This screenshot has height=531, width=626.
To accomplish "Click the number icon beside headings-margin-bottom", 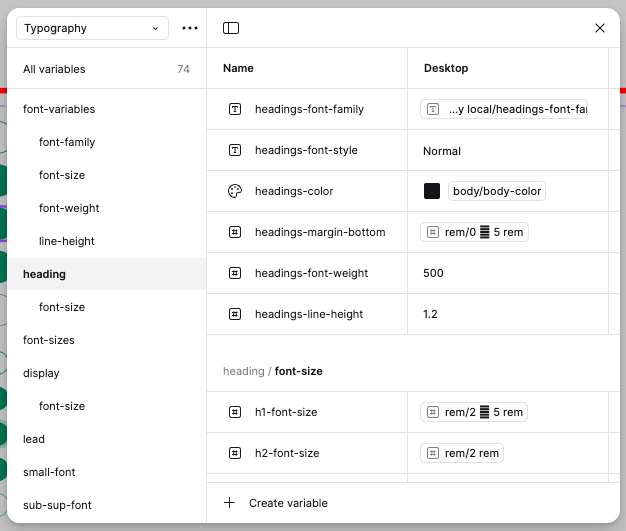I will [235, 232].
